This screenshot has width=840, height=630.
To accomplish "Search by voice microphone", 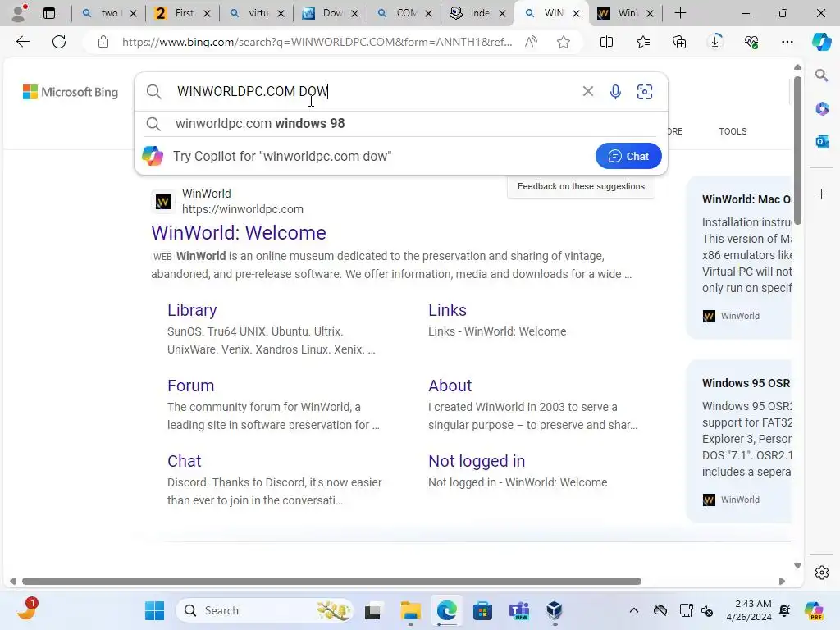I will tap(615, 92).
